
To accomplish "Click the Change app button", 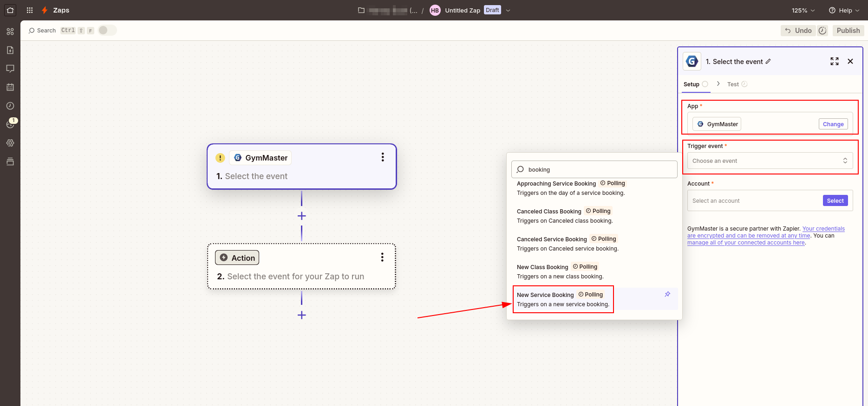I will pyautogui.click(x=833, y=124).
